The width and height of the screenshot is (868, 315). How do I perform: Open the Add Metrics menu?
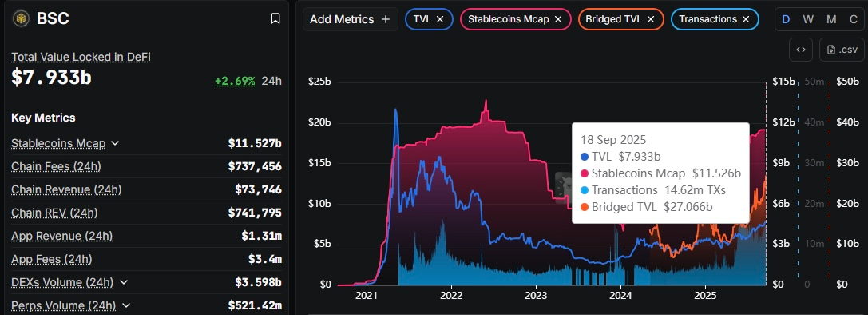pyautogui.click(x=350, y=19)
